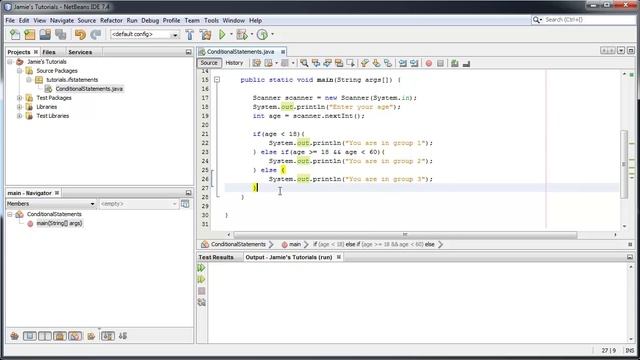Click the Stop Macro Recording icon
Viewport: 640px width, 360px height.
(440, 63)
